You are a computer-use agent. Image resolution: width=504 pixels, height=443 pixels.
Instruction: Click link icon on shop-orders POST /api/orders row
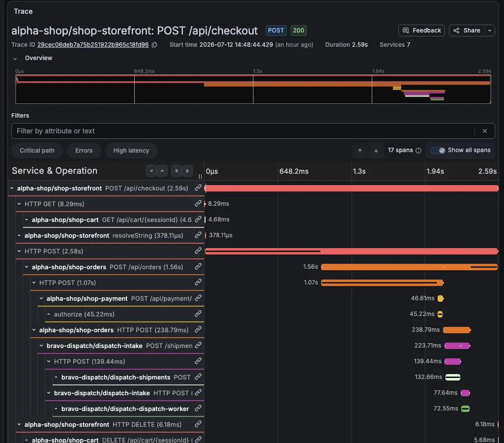[x=198, y=267]
